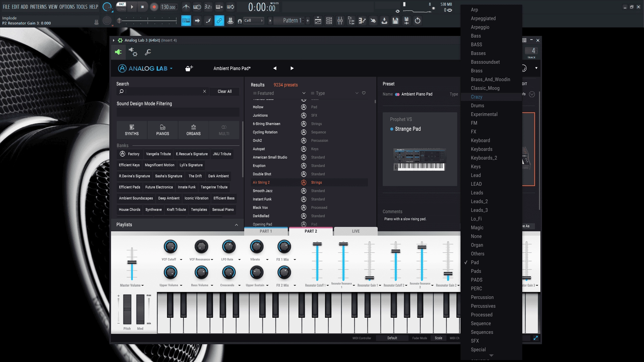The width and height of the screenshot is (644, 362).
Task: Toggle step editing mode icon
Action: [208, 21]
